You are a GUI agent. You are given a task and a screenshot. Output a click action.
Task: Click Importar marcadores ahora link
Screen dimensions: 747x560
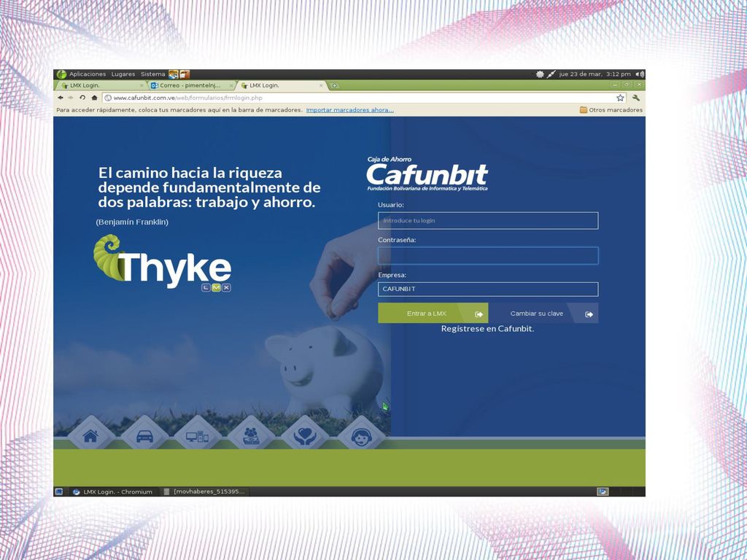(349, 110)
